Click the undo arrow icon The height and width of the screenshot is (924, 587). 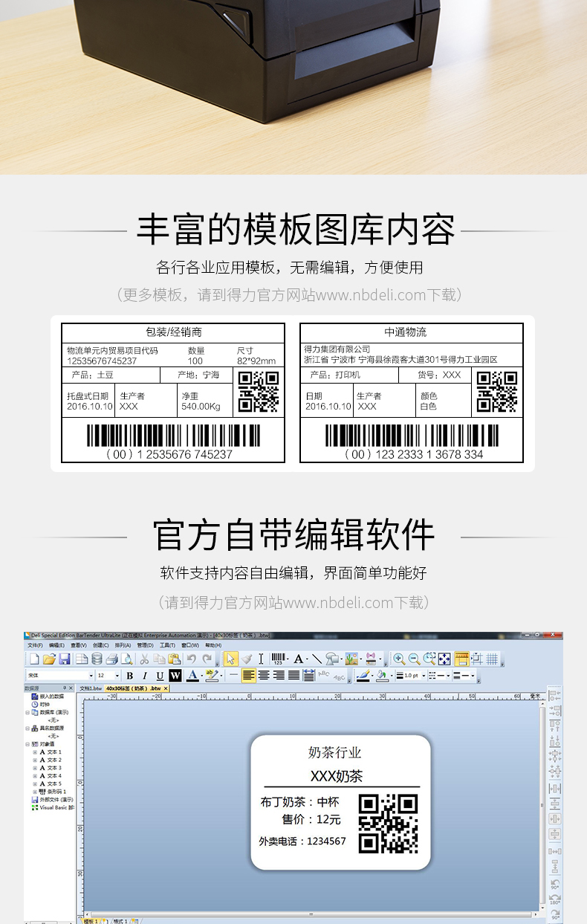pyautogui.click(x=192, y=659)
